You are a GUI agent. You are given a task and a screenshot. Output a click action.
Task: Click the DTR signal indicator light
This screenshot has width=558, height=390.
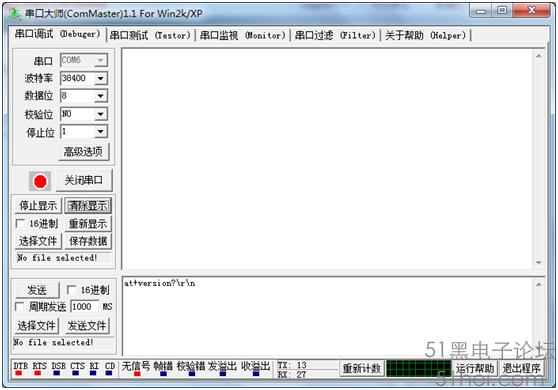click(19, 373)
